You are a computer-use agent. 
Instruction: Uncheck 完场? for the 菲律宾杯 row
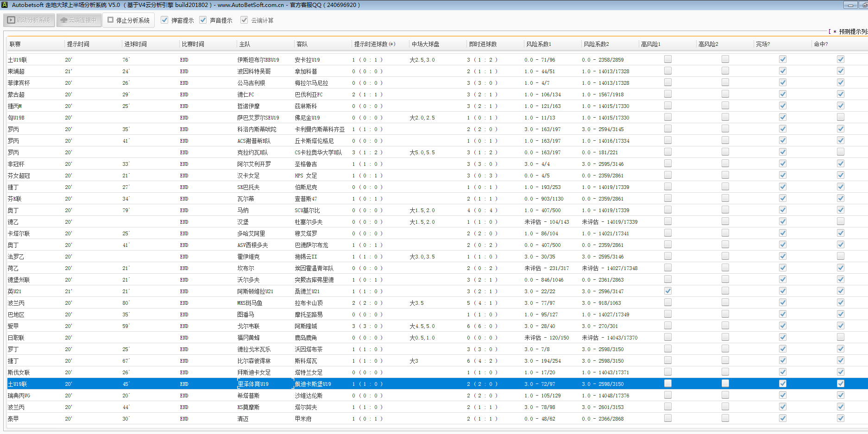coord(782,82)
